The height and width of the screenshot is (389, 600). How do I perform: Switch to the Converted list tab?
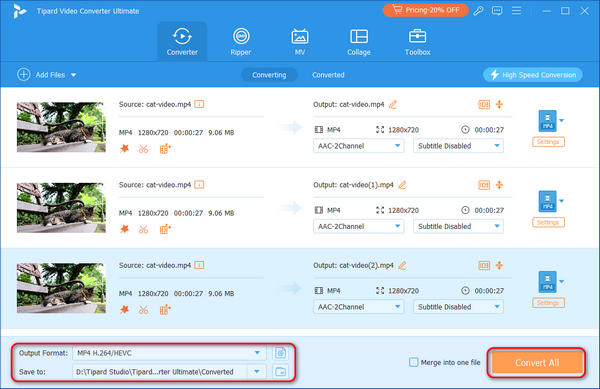328,75
